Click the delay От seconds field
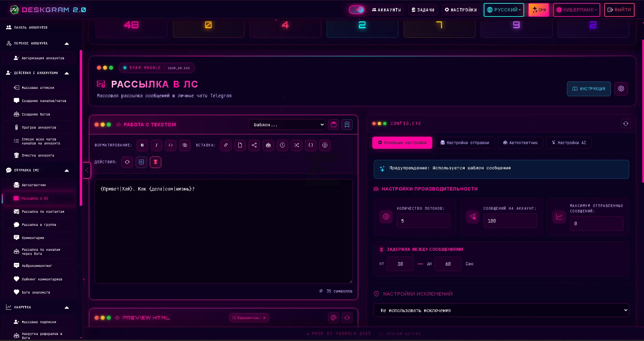Screen dimensions: 644x341 [400, 264]
